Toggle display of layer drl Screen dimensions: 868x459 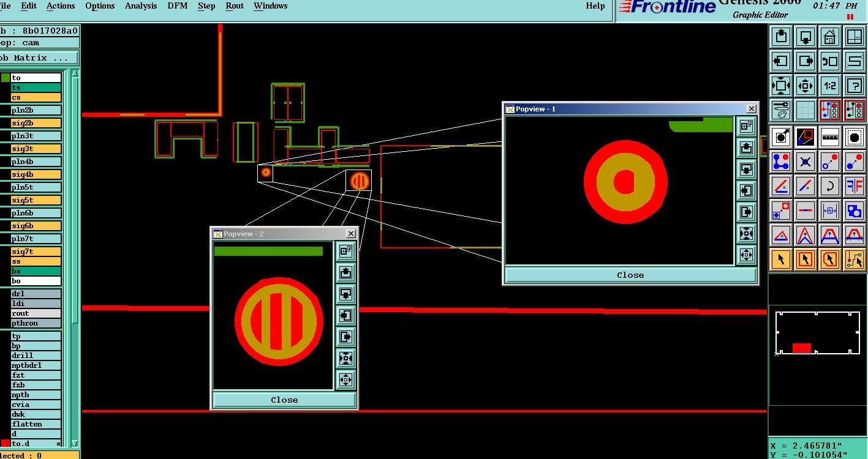click(x=36, y=294)
